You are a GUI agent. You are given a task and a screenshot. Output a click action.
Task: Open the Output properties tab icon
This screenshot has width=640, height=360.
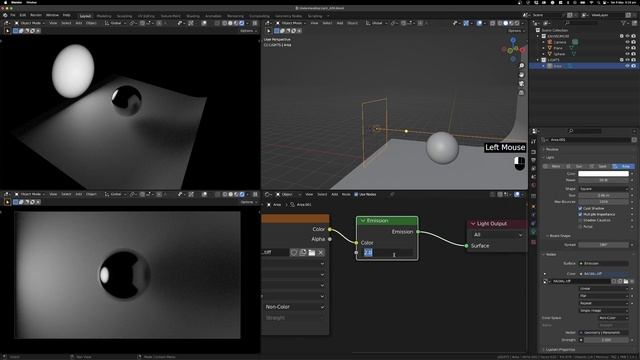(533, 160)
